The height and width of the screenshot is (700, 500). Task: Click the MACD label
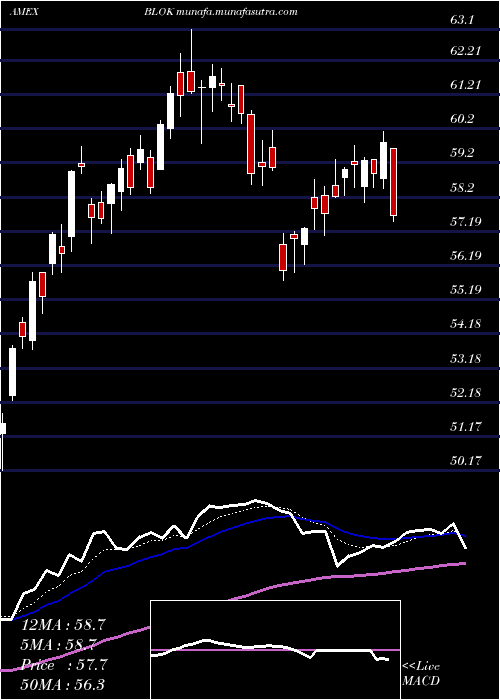point(420,681)
